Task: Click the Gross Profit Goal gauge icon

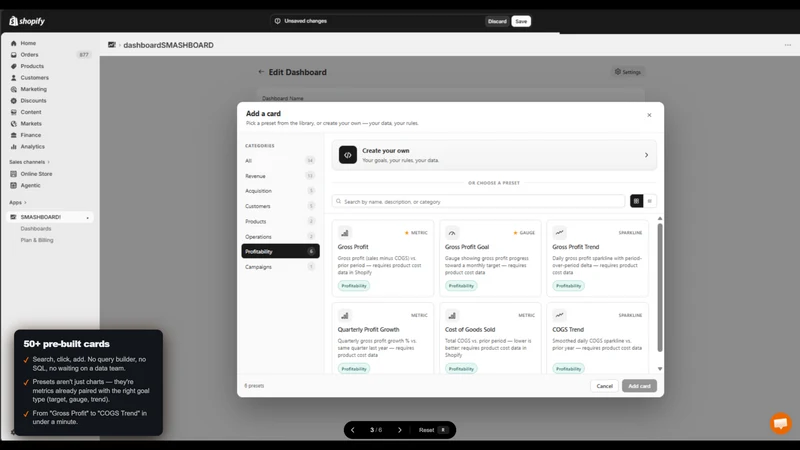Action: pyautogui.click(x=452, y=233)
